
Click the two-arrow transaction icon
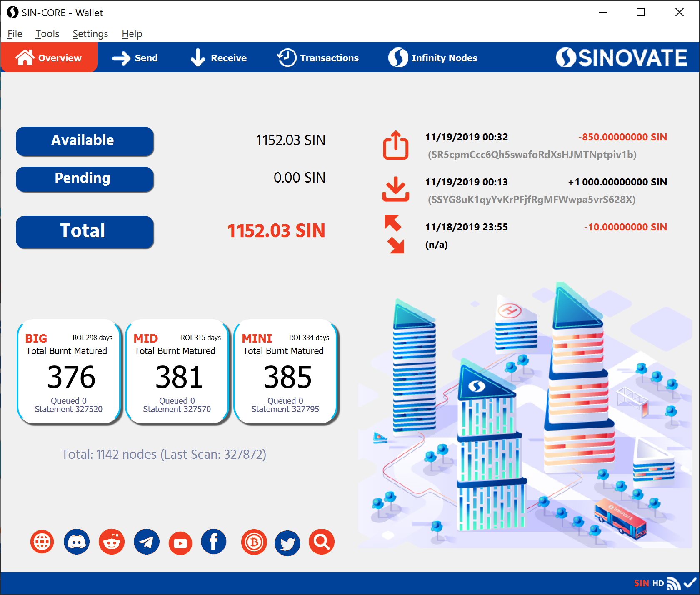394,234
